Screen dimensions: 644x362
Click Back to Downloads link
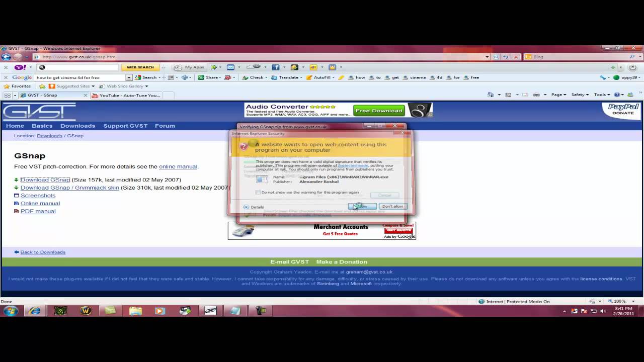coord(43,252)
